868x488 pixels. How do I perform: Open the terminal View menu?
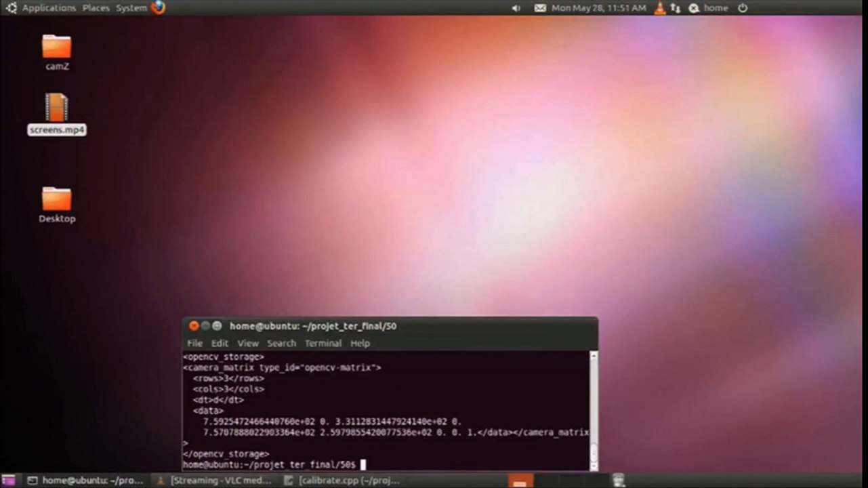(x=248, y=343)
